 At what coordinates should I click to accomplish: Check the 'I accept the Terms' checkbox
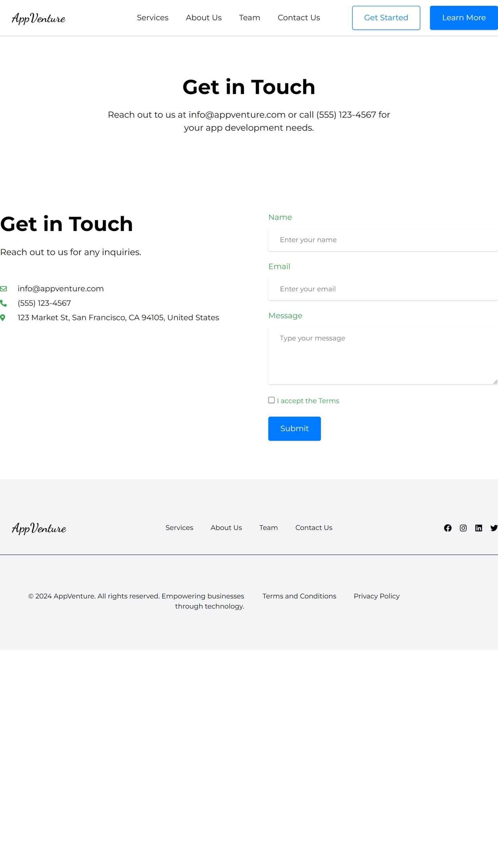[x=272, y=400]
